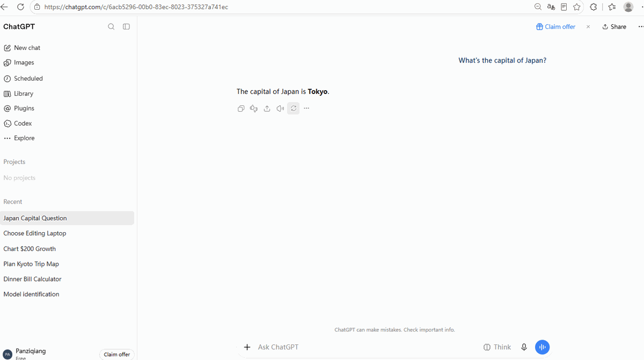Viewport: 644px width, 360px height.
Task: Read the response aloud with speaker icon
Action: point(280,109)
